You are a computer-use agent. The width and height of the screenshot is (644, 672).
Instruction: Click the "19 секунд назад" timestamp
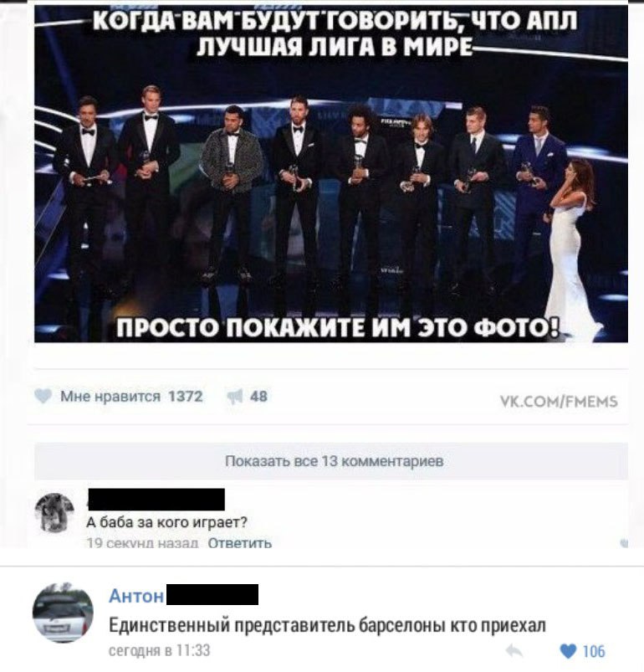[142, 543]
